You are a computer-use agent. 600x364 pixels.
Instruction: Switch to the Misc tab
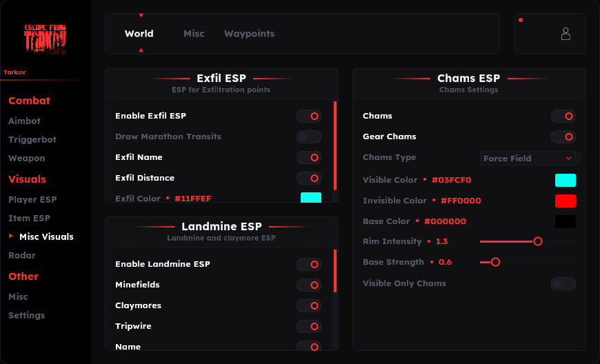tap(194, 34)
